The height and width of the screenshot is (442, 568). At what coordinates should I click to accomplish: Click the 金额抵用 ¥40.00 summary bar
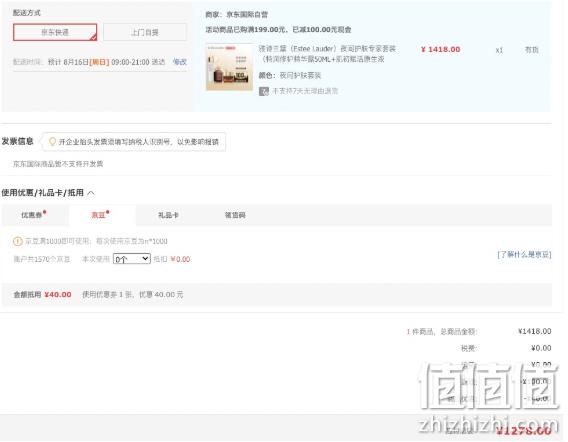277,295
